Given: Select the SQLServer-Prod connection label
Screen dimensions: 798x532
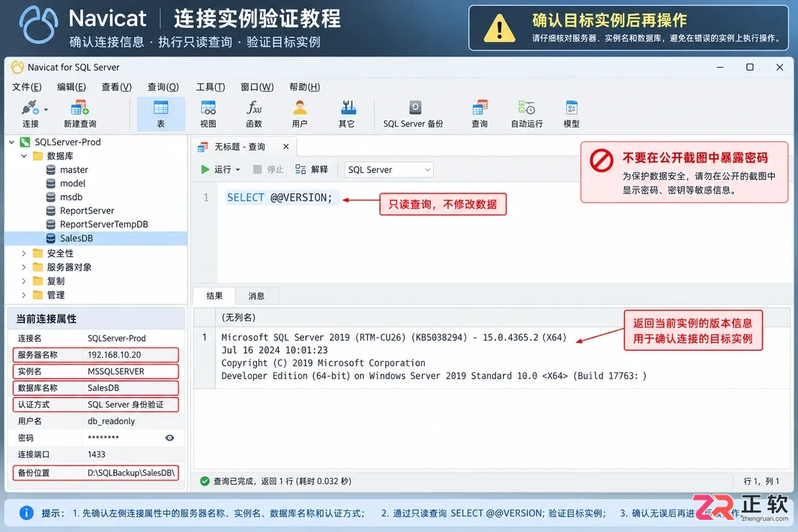Looking at the screenshot, I should click(x=67, y=142).
